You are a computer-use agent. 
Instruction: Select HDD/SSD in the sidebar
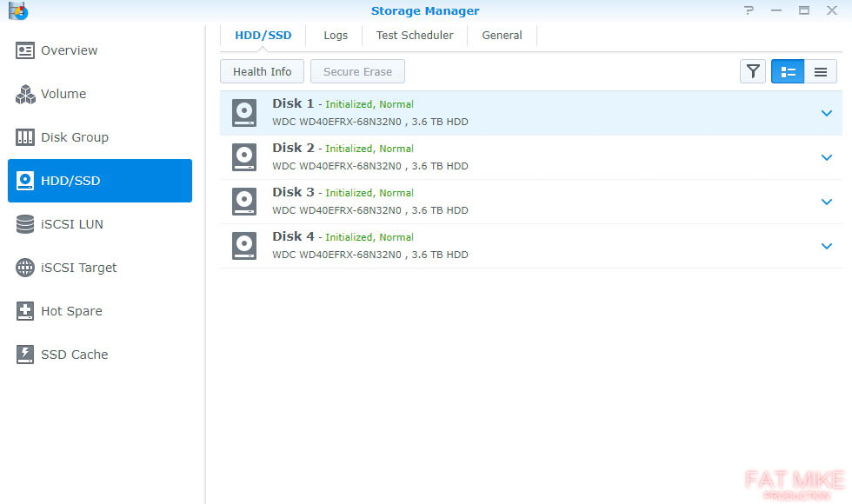[99, 181]
